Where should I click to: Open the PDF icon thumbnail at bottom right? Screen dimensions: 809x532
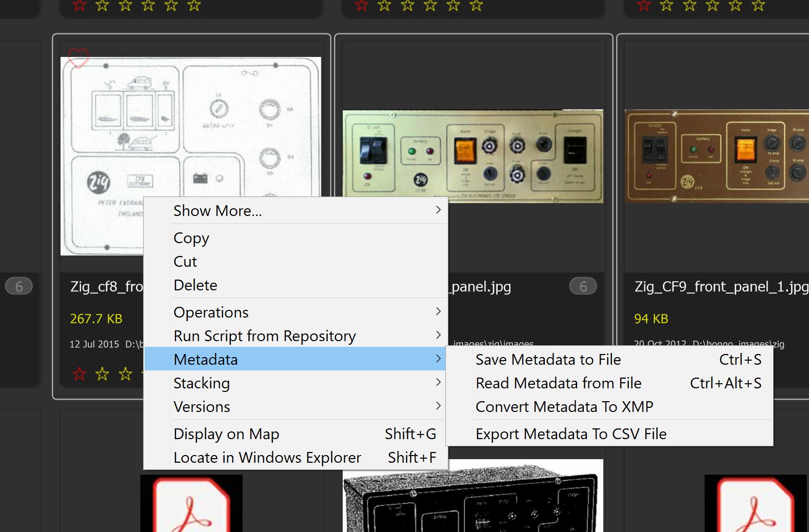pyautogui.click(x=755, y=504)
